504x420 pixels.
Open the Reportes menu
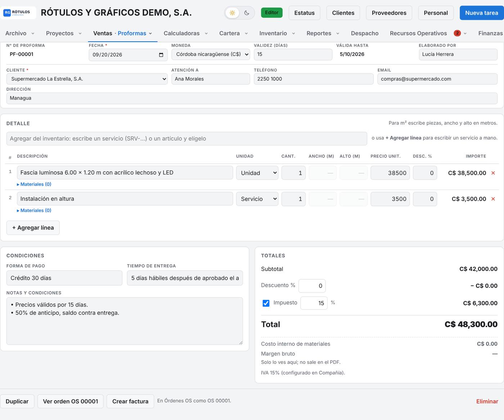point(323,33)
